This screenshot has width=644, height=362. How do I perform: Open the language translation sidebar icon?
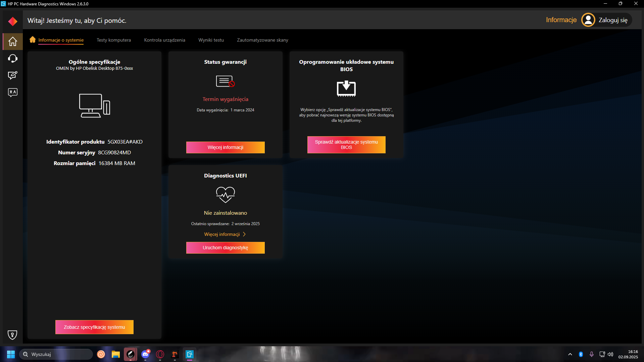coord(13,92)
